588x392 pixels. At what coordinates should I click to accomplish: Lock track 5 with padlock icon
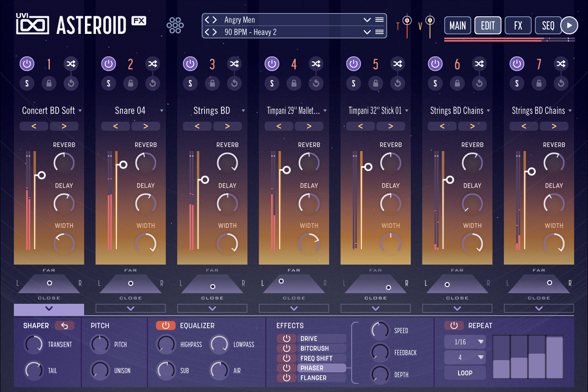376,83
